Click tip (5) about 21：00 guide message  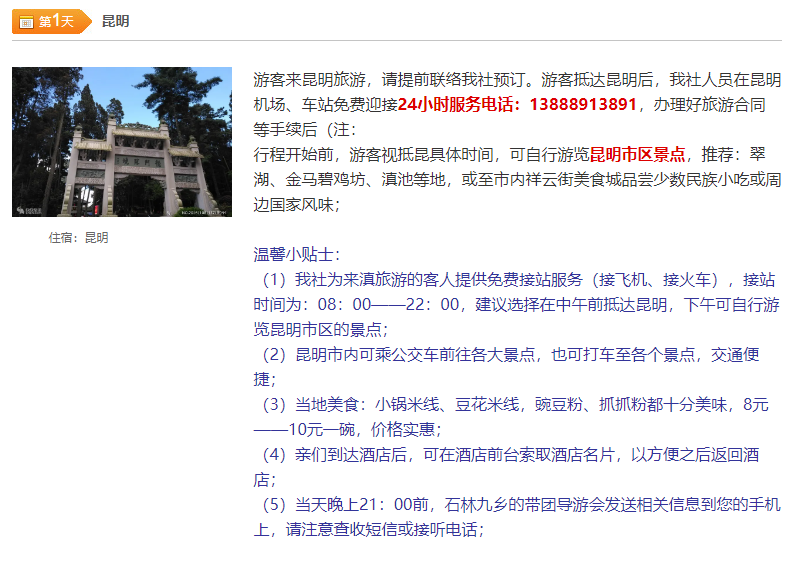pos(517,517)
